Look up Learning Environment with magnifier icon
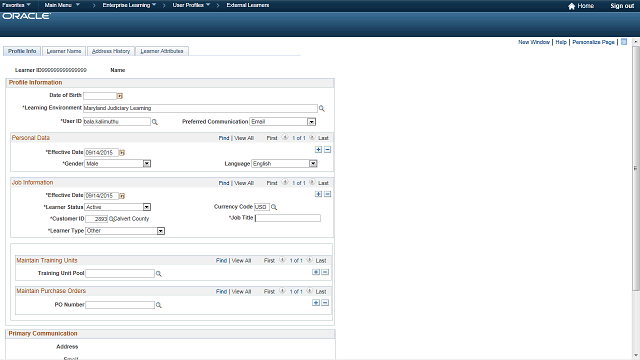The width and height of the screenshot is (640, 360). 322,109
